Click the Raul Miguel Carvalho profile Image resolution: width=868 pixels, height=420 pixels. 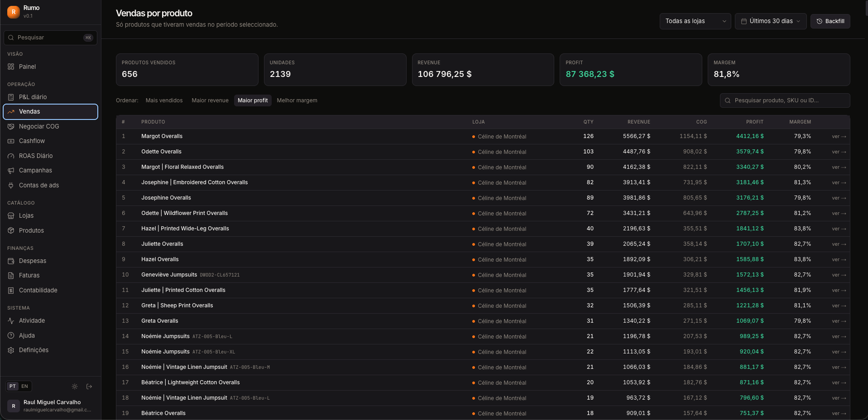(51, 406)
